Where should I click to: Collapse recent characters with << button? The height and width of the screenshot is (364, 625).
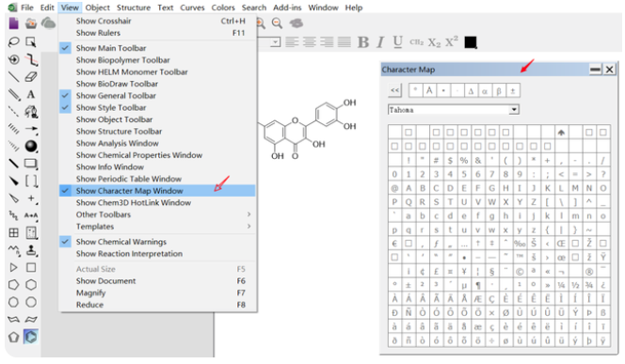pyautogui.click(x=394, y=90)
